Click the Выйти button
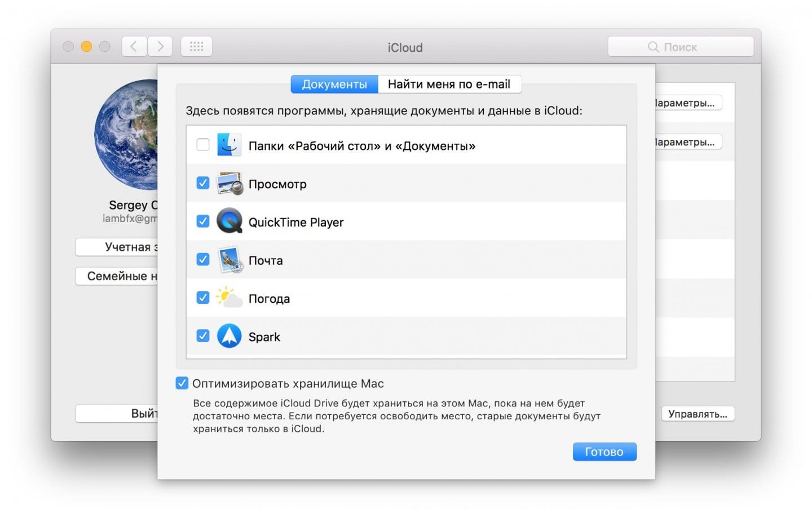 point(117,414)
